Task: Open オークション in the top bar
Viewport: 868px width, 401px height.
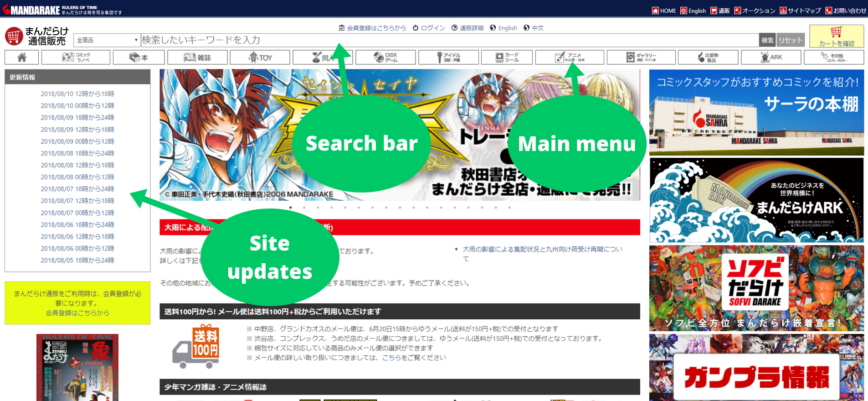Action: (x=755, y=10)
